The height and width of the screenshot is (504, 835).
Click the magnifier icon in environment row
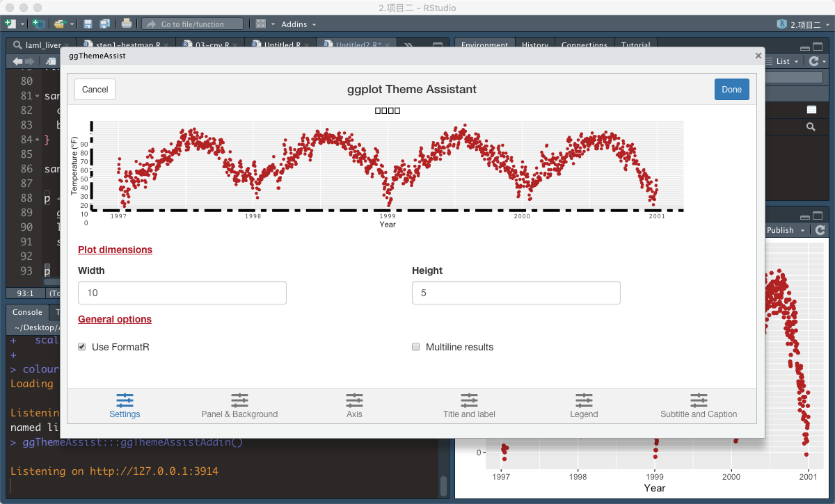(811, 127)
